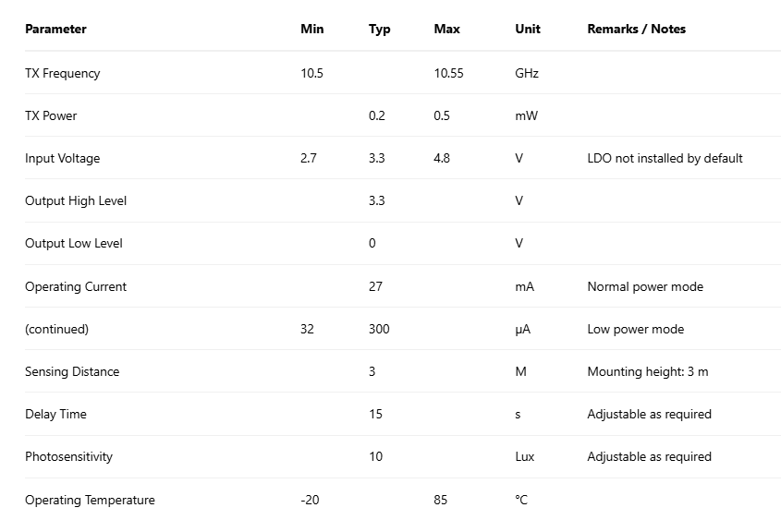This screenshot has width=781, height=532.
Task: Click the Operating Temperature parameter cell
Action: 90,500
